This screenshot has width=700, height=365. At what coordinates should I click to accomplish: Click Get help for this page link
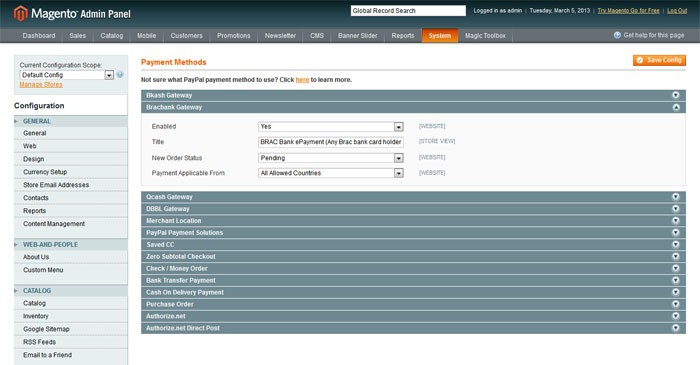tap(654, 35)
